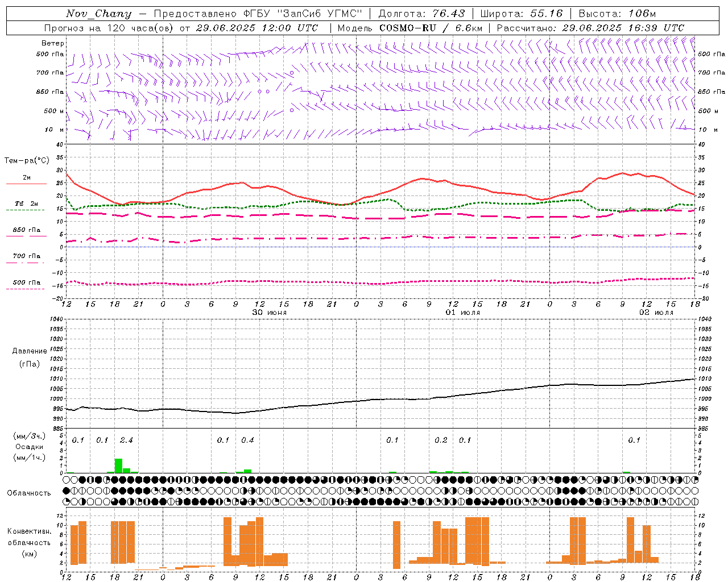Click the pink dotted '500 гПа' legend line sample

click(25, 289)
